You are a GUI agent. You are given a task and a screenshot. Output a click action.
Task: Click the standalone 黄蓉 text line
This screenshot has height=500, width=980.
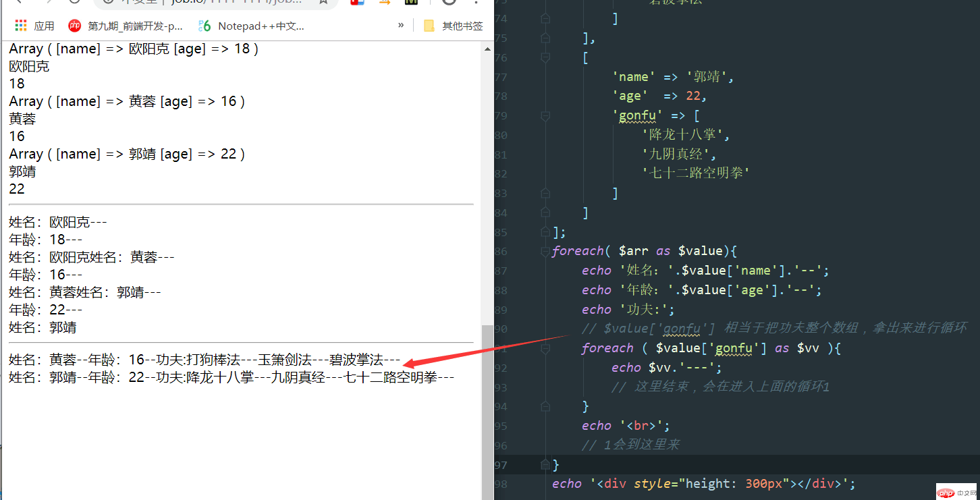[22, 119]
